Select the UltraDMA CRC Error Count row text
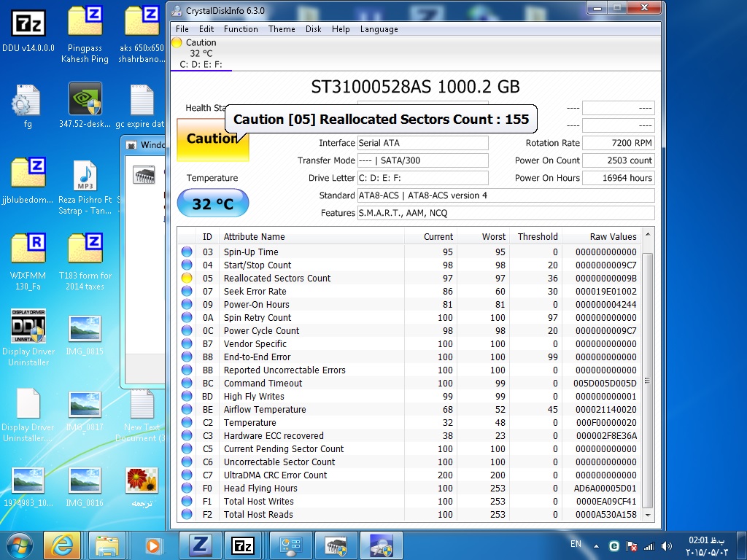 tap(275, 475)
